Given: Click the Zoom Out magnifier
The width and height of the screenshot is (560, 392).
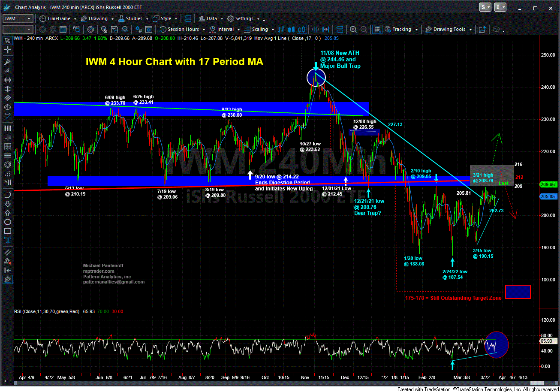Looking at the screenshot, I should tap(364, 29).
